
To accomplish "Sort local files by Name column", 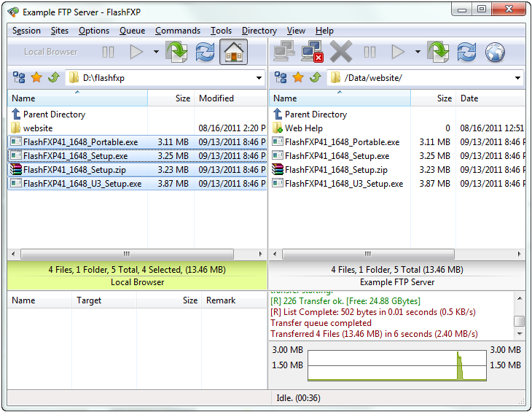I will tap(78, 98).
